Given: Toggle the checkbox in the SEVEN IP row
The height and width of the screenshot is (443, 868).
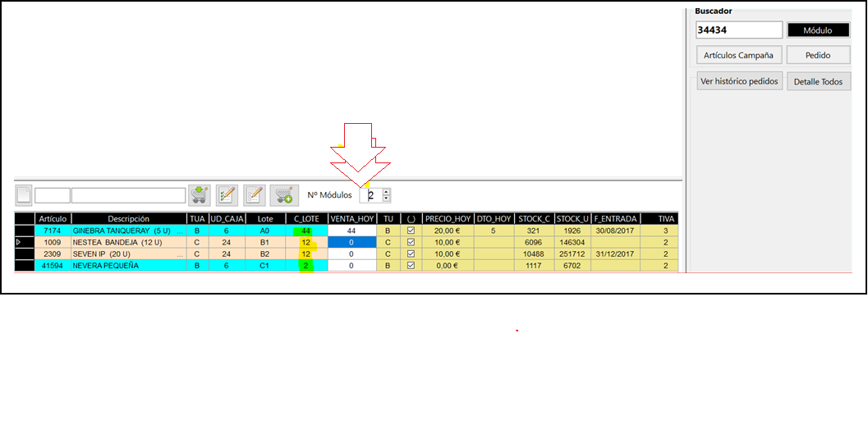Looking at the screenshot, I should [x=411, y=253].
